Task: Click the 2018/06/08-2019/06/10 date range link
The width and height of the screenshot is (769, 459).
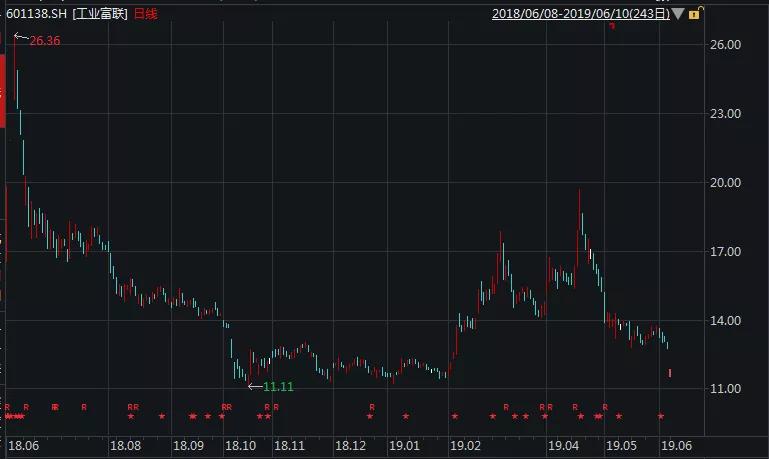Action: (x=581, y=14)
